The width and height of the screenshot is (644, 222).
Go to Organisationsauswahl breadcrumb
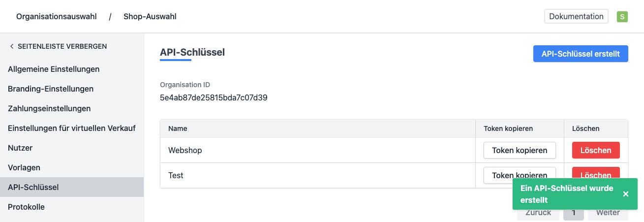point(56,16)
